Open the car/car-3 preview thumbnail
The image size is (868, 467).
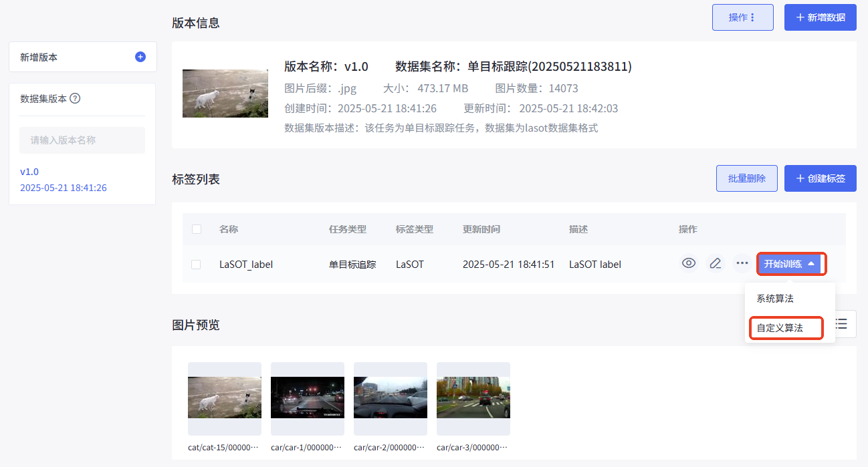[473, 398]
